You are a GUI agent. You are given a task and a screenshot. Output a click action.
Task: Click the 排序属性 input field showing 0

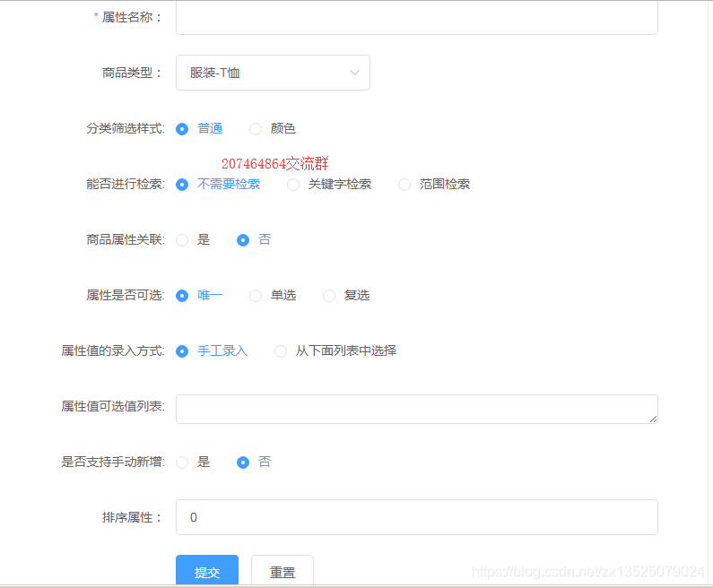tap(416, 517)
